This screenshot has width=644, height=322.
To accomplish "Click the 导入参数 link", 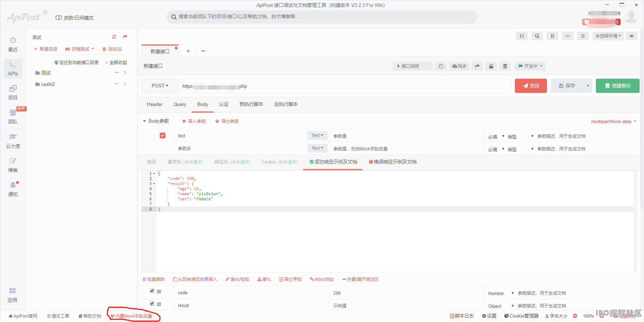I will 194,121.
